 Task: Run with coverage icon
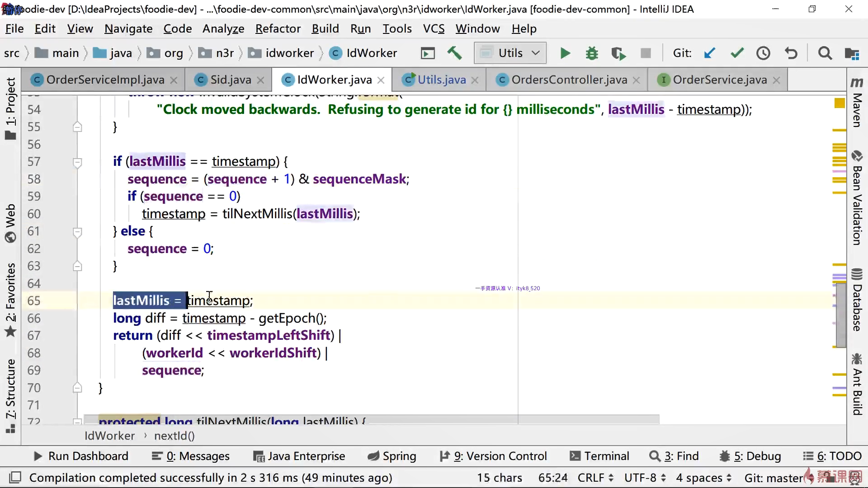pos(618,53)
